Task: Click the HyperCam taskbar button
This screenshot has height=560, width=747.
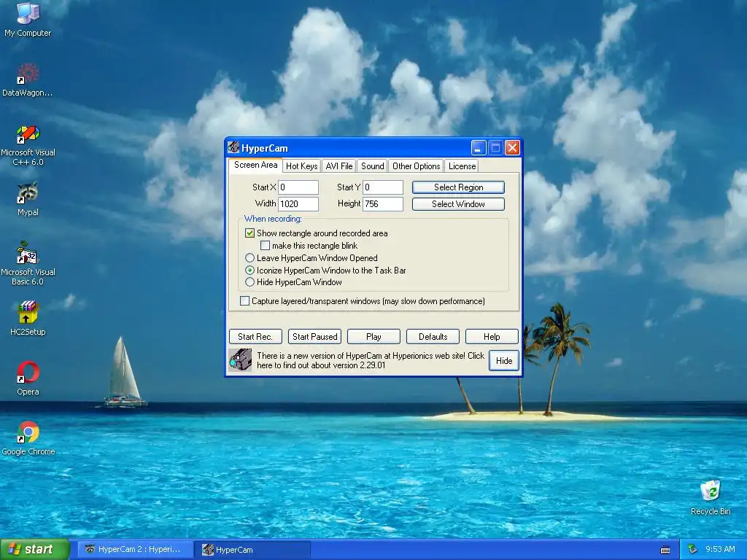Action: click(x=253, y=550)
